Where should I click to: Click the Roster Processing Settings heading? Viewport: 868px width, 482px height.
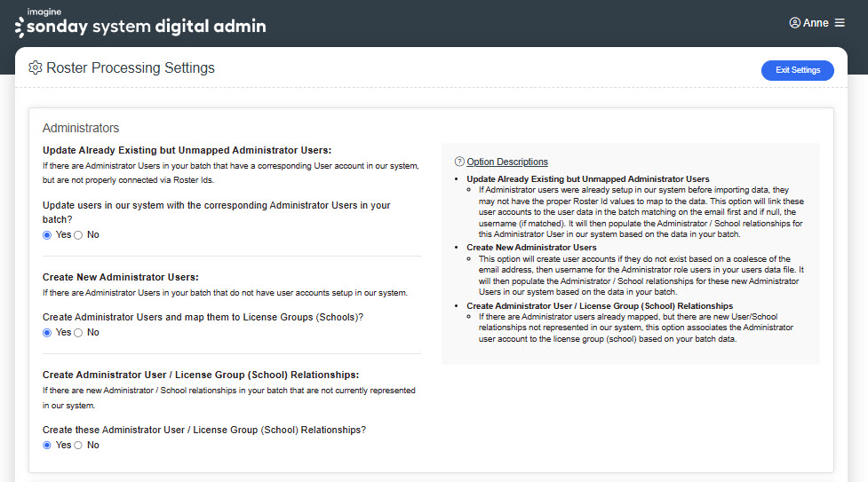click(130, 67)
